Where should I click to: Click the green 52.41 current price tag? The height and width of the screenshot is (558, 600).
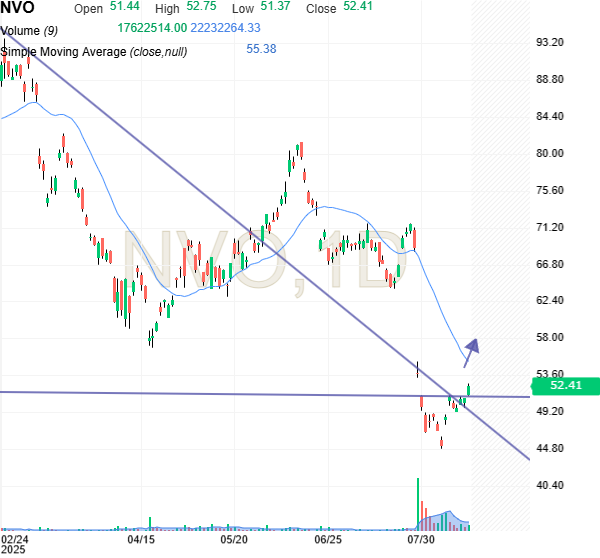(x=565, y=385)
